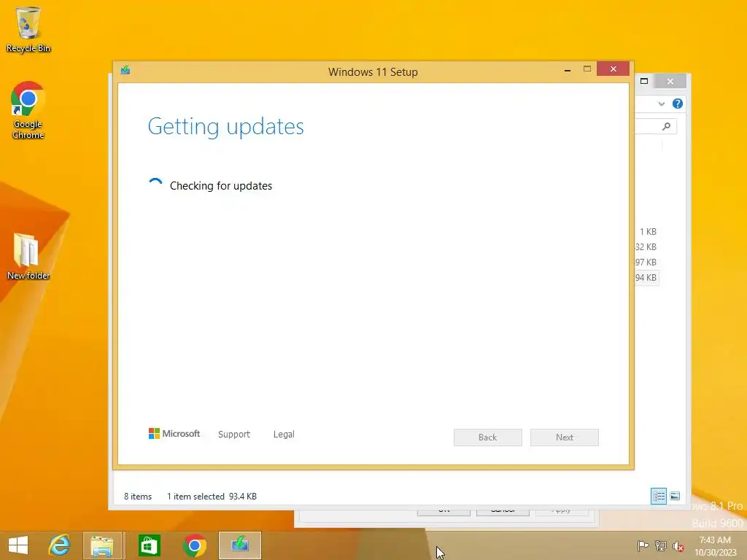Viewport: 747px width, 560px height.
Task: Select the file row showing 94 KB
Action: tap(646, 278)
